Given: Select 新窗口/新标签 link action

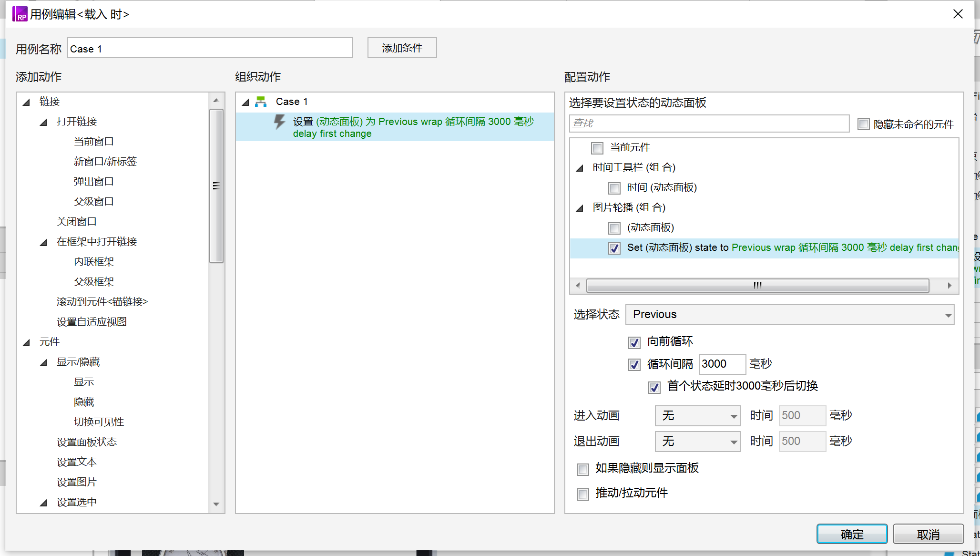Looking at the screenshot, I should [105, 162].
